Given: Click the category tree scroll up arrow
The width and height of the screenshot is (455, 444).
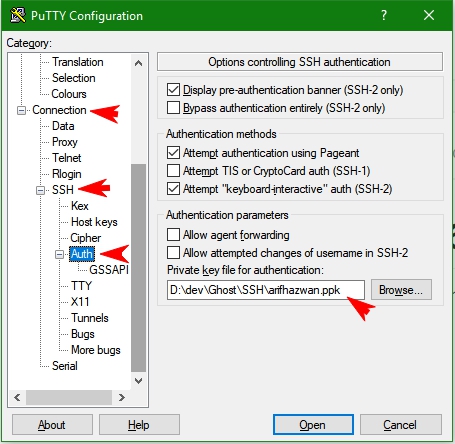Looking at the screenshot, I should pos(138,63).
